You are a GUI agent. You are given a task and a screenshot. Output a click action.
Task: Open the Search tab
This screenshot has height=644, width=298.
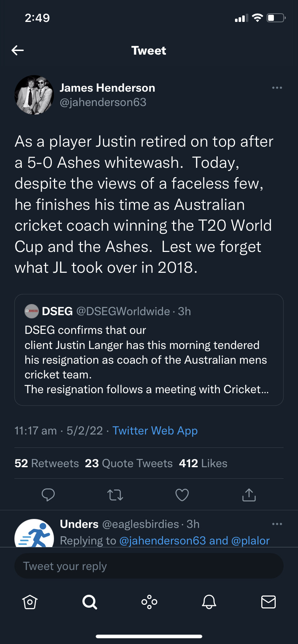90,602
